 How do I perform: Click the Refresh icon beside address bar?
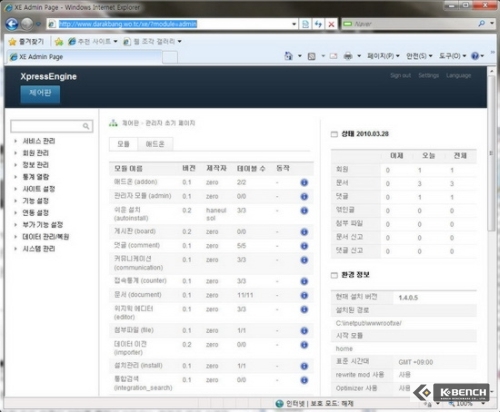318,24
